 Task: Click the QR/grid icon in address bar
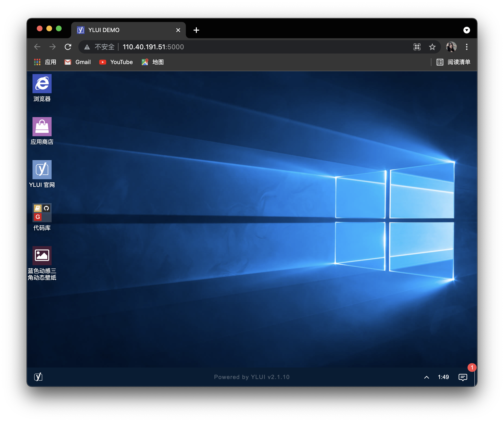(417, 47)
